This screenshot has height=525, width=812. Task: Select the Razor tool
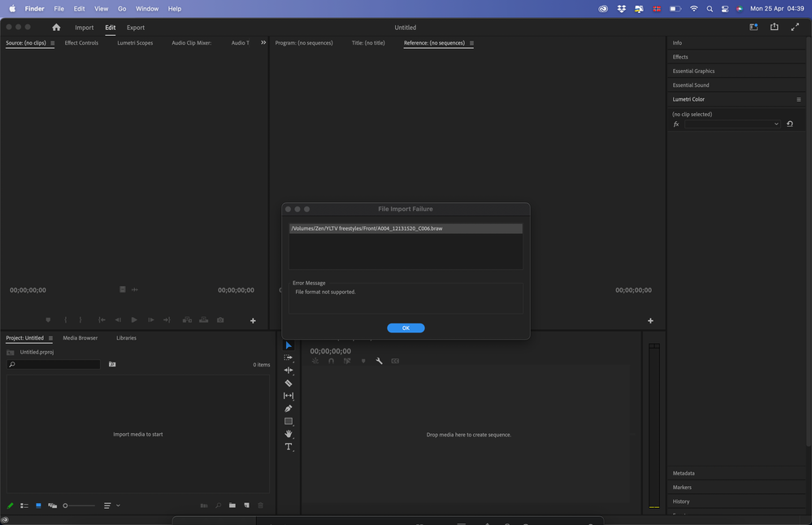click(x=289, y=383)
